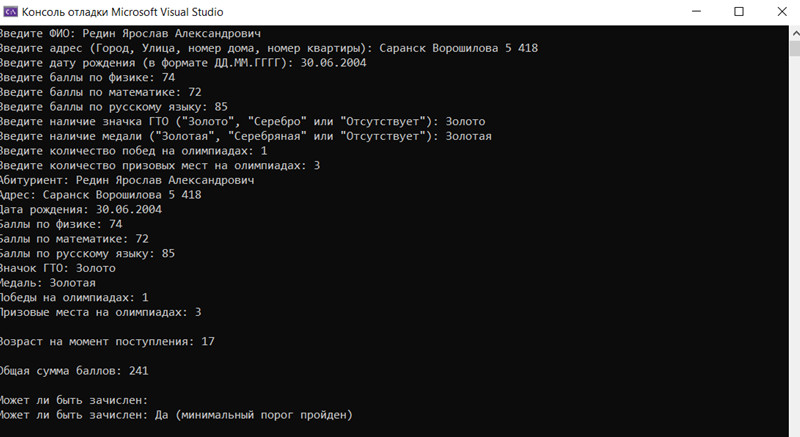The height and width of the screenshot is (437, 800).
Task: Click the "Введите баллы по русскому языку: 85" line
Action: point(114,107)
